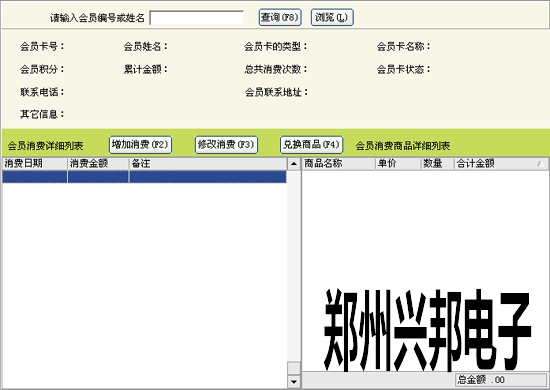The width and height of the screenshot is (550, 390).
Task: Click scrollbar down arrow in consumption list
Action: tap(294, 381)
